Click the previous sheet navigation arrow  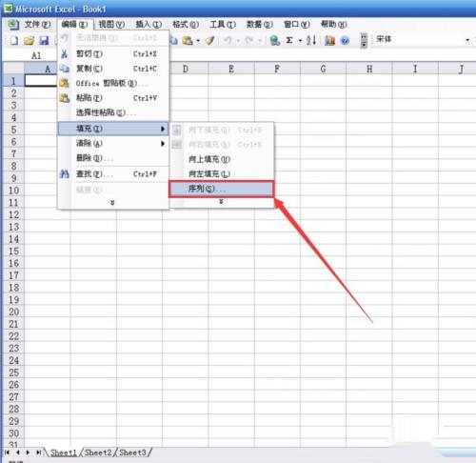pos(18,453)
